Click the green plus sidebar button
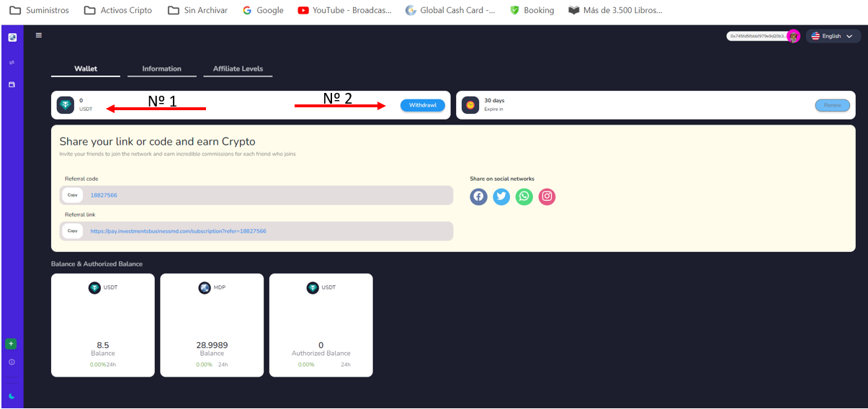The width and height of the screenshot is (868, 409). 11,343
